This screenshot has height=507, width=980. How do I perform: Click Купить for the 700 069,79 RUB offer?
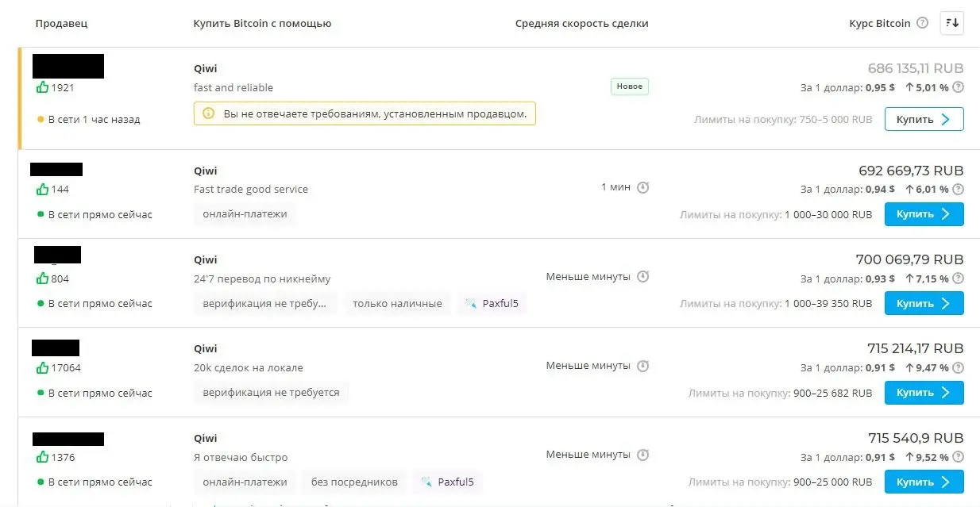pos(924,303)
